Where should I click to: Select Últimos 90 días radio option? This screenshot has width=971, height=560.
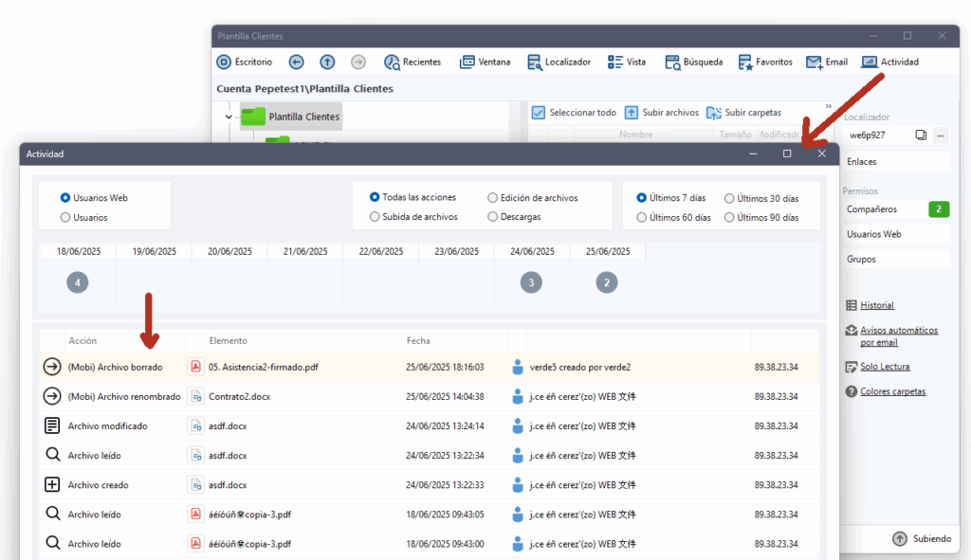pyautogui.click(x=729, y=217)
